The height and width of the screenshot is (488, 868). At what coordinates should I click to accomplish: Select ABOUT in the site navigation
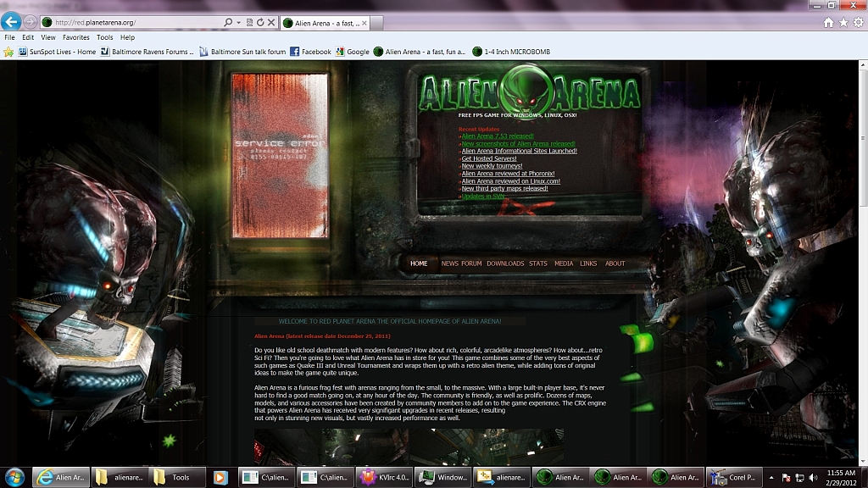(x=615, y=264)
